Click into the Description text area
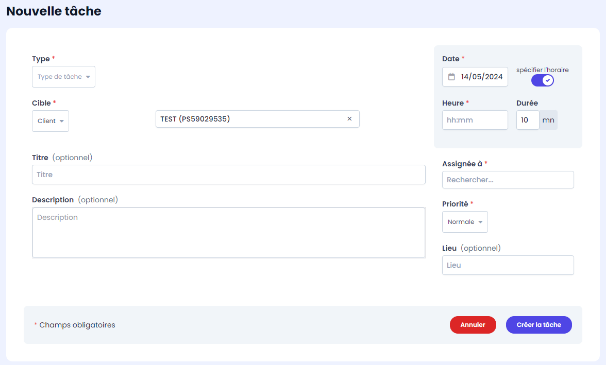 229,233
